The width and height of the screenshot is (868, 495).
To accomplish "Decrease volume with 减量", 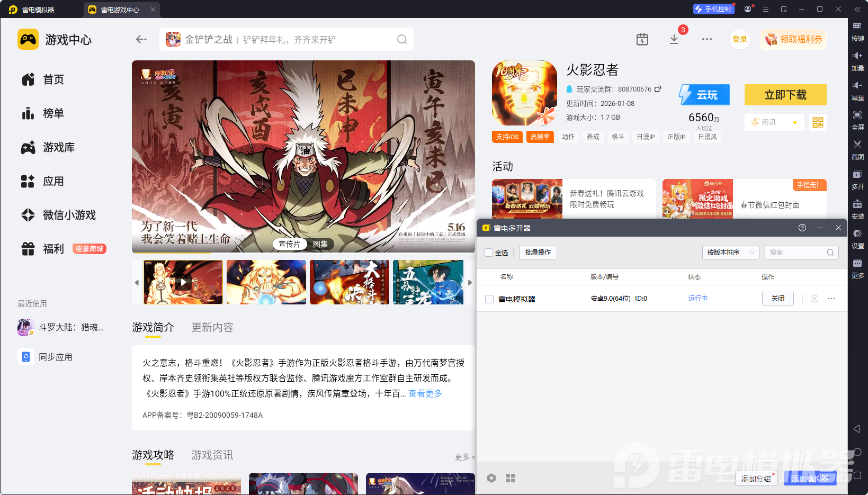I will click(x=857, y=91).
